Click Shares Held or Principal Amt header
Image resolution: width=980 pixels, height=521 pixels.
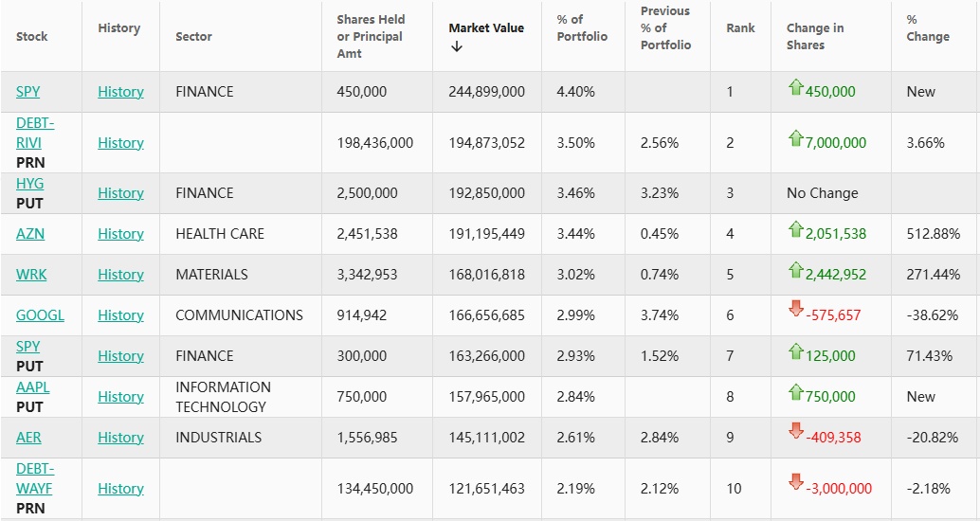click(371, 36)
